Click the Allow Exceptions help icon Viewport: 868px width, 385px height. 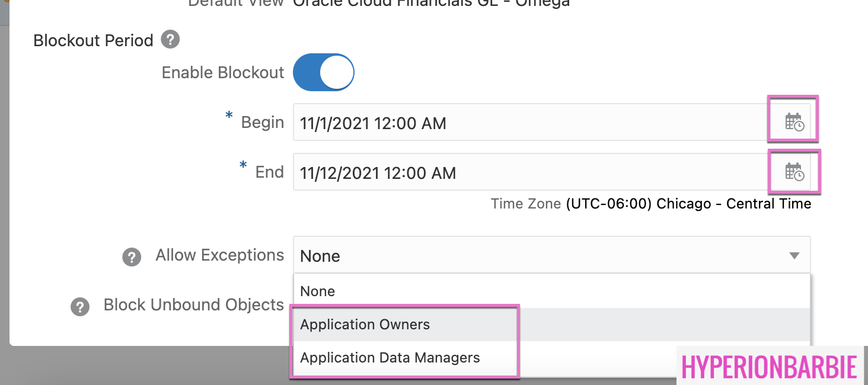point(132,257)
